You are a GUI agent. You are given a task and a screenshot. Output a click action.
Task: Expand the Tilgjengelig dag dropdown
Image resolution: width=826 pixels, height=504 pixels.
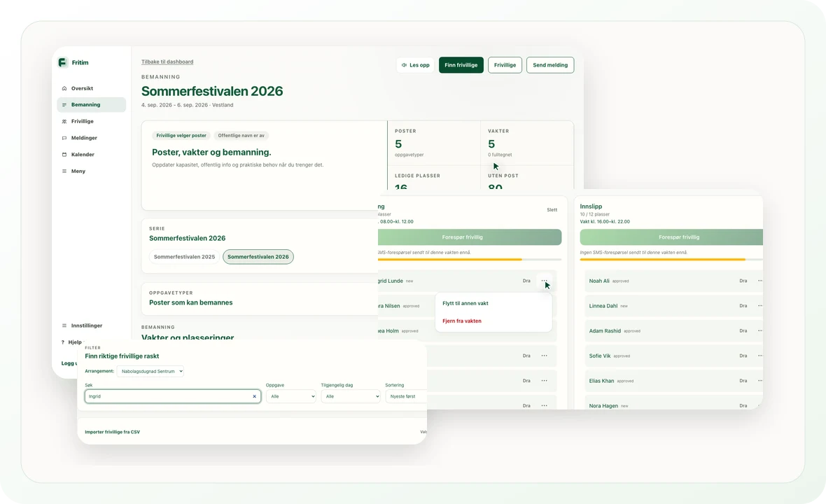coord(351,397)
